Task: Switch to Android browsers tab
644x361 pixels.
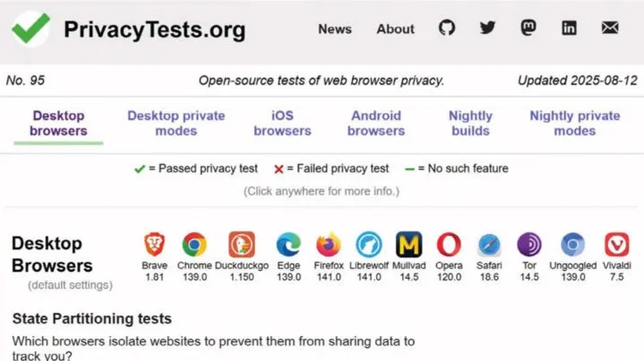Action: pyautogui.click(x=376, y=123)
